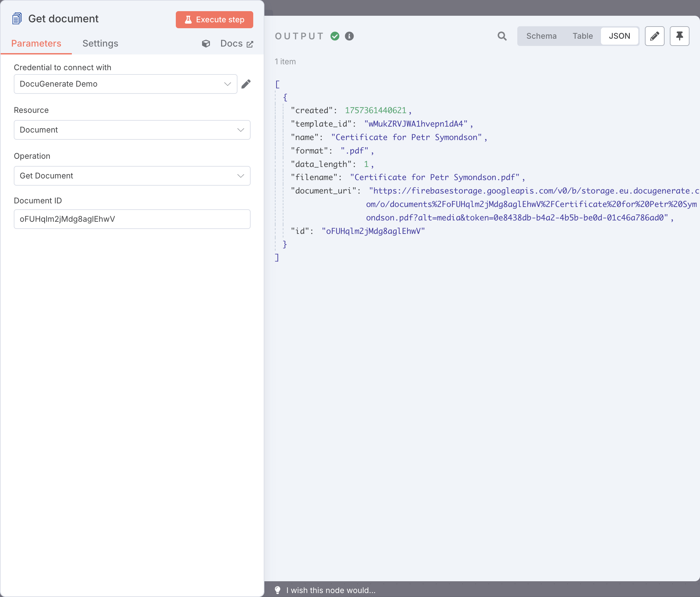Edit the DocuGenerate Demo credential with the pencil
700x597 pixels.
(x=246, y=84)
